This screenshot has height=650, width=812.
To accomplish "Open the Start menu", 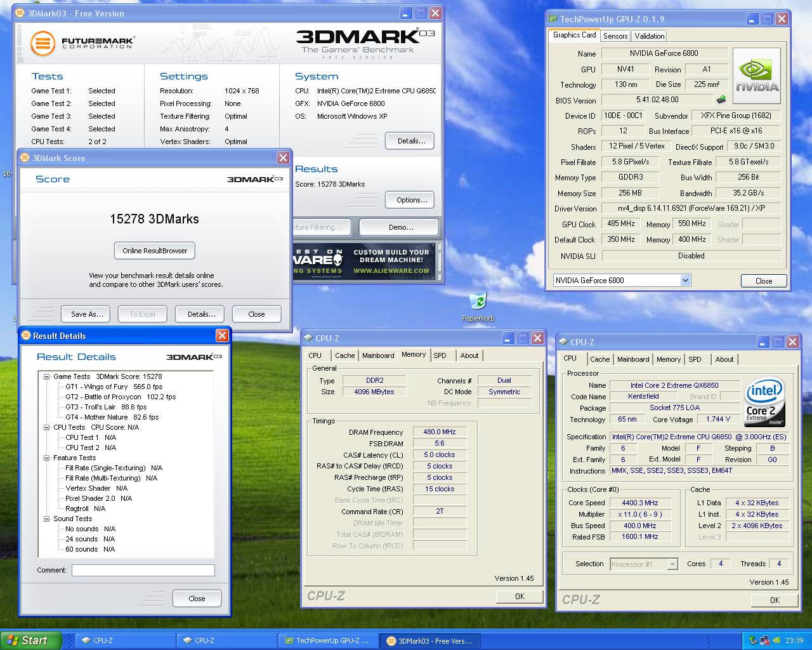I will (30, 640).
